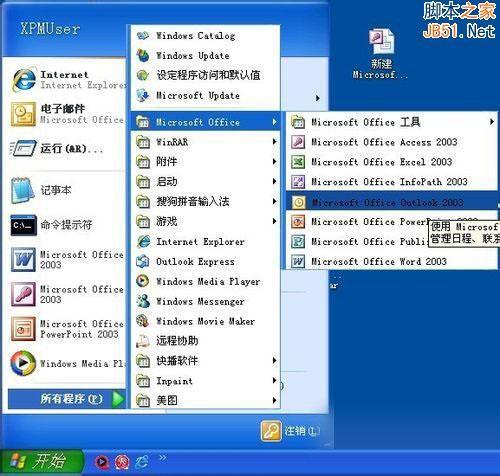Click the red quick launch taskbar icon

click(122, 462)
